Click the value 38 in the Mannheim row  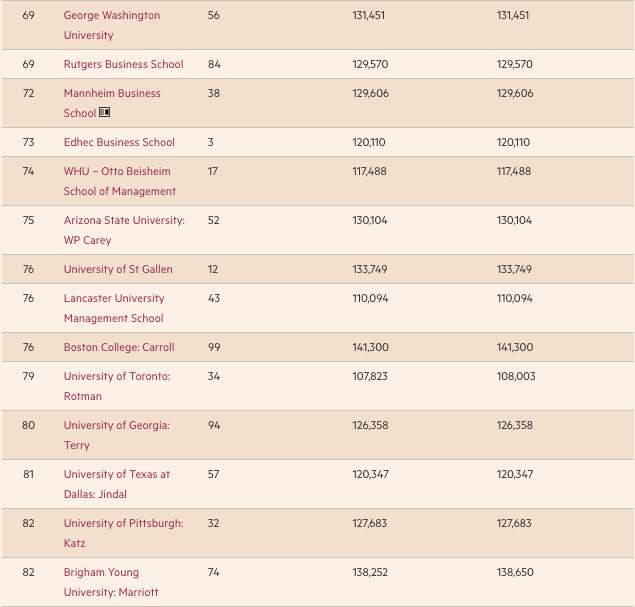213,93
